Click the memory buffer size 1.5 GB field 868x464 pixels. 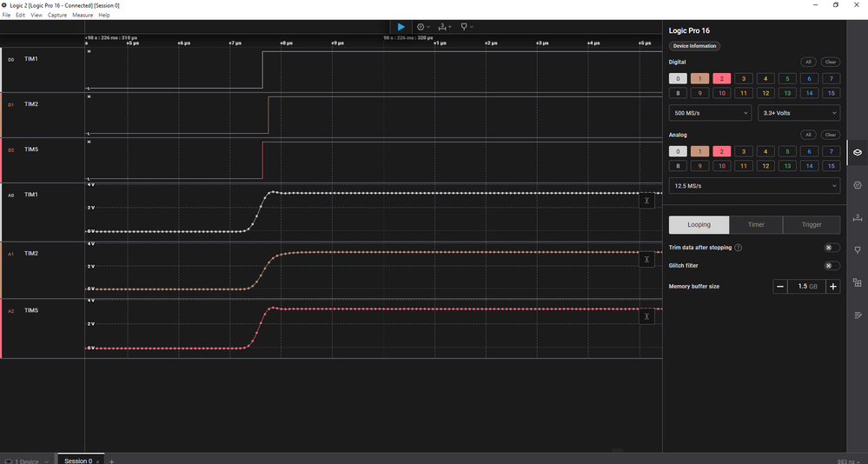[806, 286]
